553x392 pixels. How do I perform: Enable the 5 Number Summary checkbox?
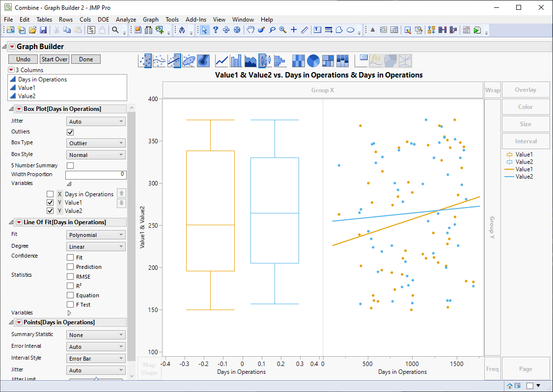click(x=70, y=166)
